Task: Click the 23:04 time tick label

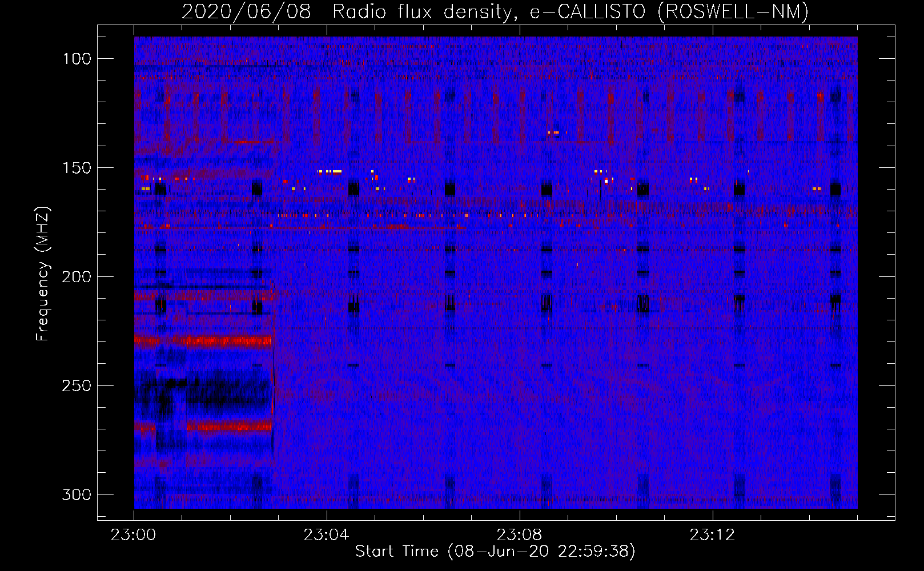Action: point(326,535)
